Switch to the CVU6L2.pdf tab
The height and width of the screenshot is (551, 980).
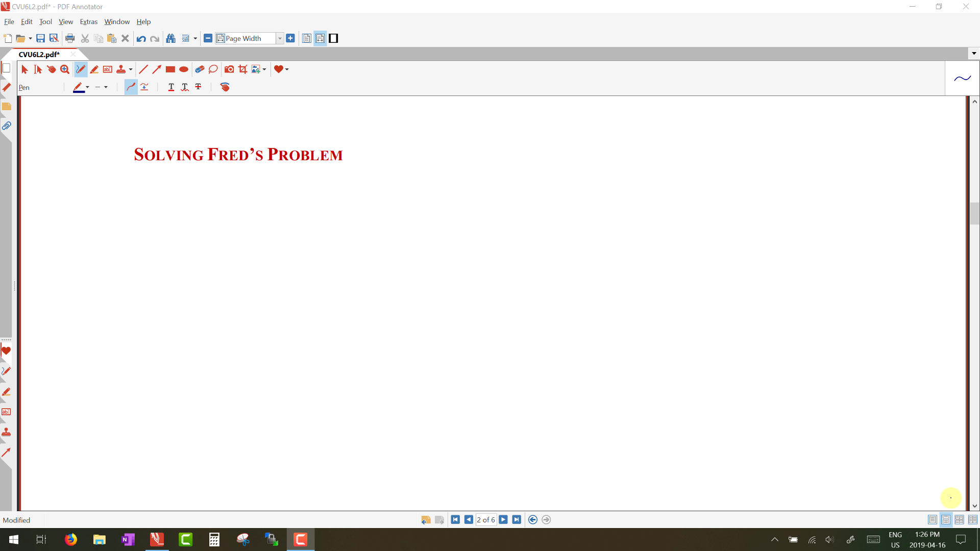[39, 55]
